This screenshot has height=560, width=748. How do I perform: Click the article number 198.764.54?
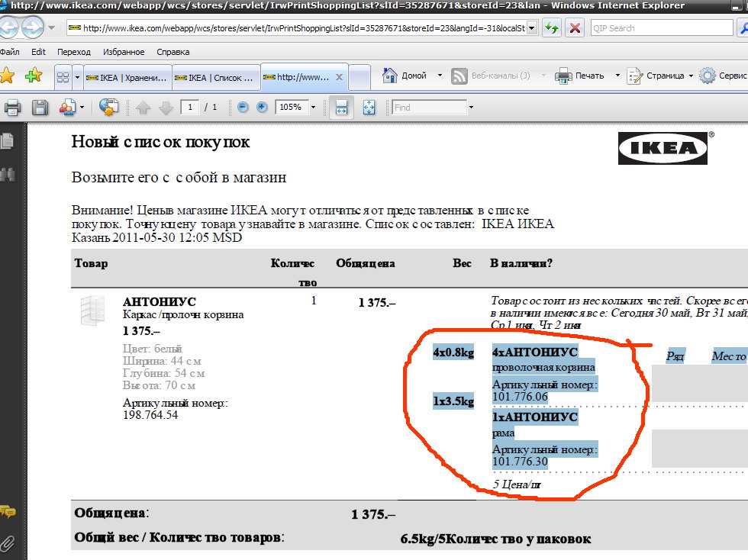(150, 415)
